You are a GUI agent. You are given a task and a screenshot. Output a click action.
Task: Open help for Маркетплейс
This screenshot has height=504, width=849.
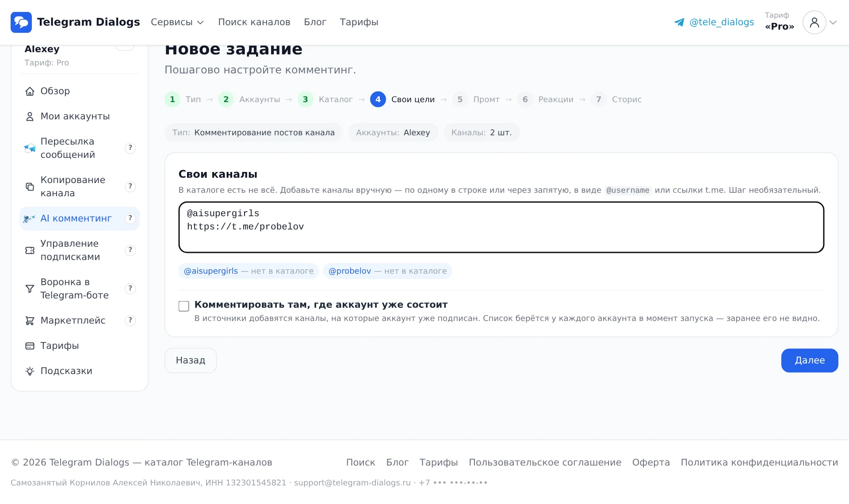tap(130, 321)
